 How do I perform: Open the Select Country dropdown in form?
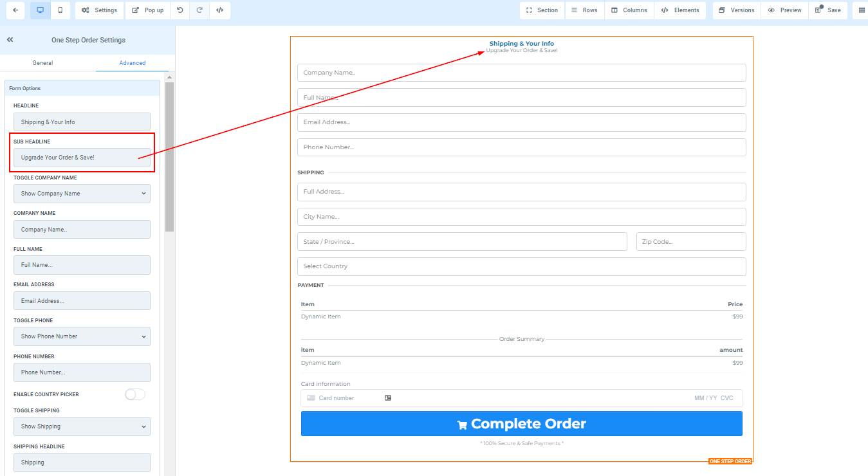pyautogui.click(x=522, y=266)
